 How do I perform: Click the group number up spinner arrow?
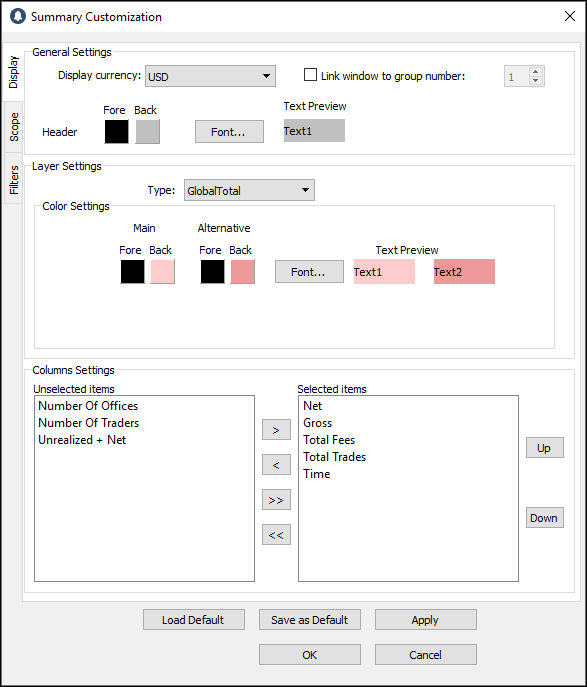(535, 71)
